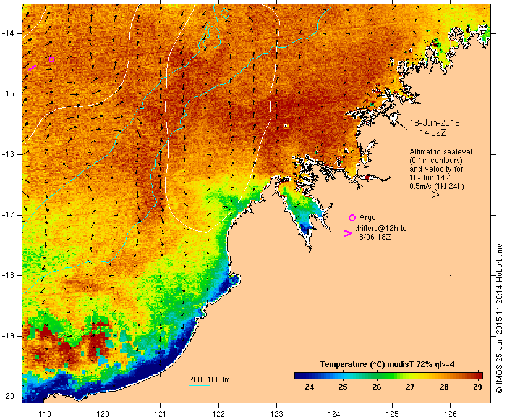Image resolution: width=507 pixels, height=420 pixels.
Task: Click the latitude label "-19"
Action: pos(8,336)
